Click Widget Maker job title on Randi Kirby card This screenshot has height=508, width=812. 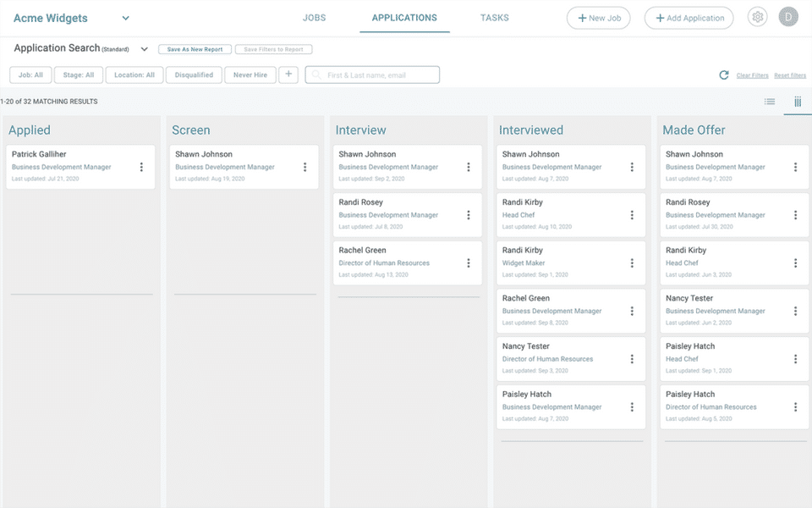point(524,262)
